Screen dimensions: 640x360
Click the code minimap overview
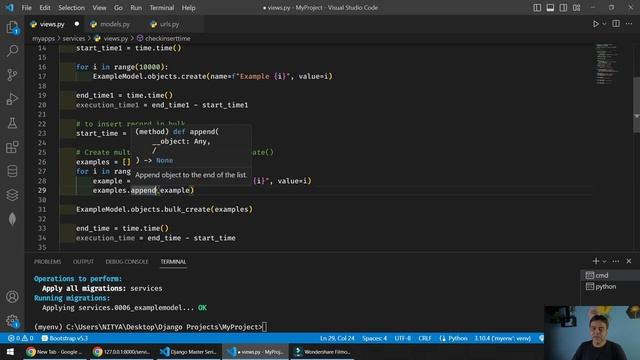click(607, 63)
